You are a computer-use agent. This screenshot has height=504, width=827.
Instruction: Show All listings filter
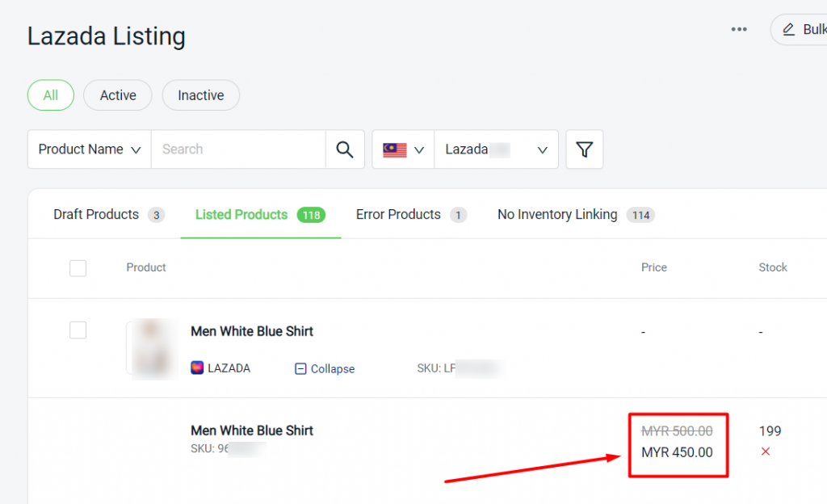(51, 94)
